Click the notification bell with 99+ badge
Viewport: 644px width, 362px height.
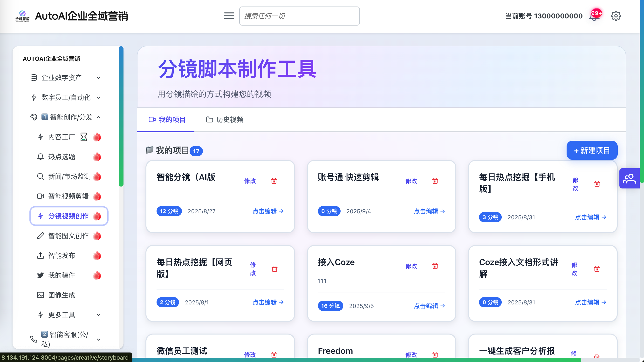(595, 16)
